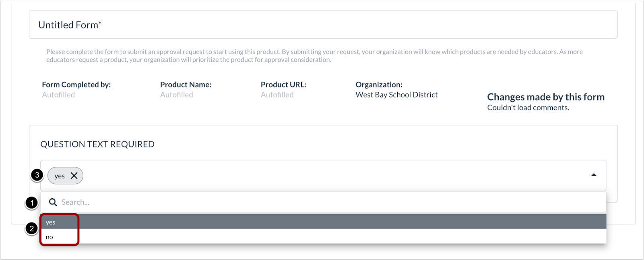This screenshot has height=260, width=644.
Task: Toggle the currently highlighted yes choice
Action: (50, 222)
